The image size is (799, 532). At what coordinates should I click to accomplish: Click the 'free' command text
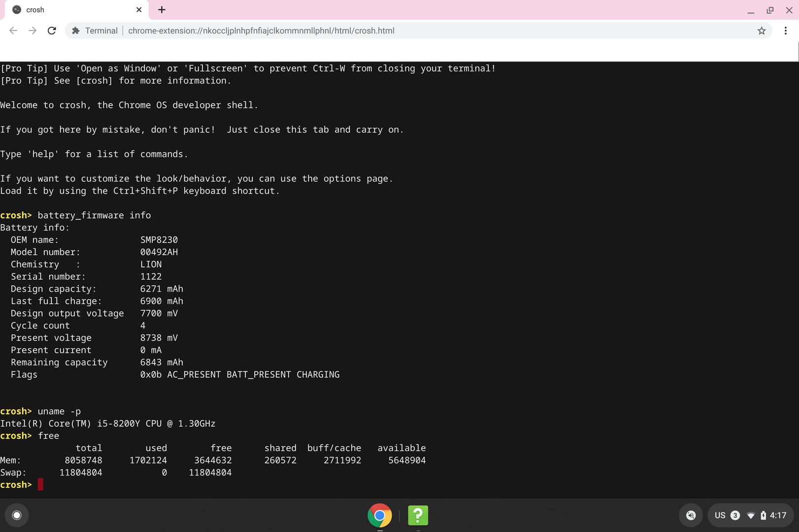(x=48, y=436)
